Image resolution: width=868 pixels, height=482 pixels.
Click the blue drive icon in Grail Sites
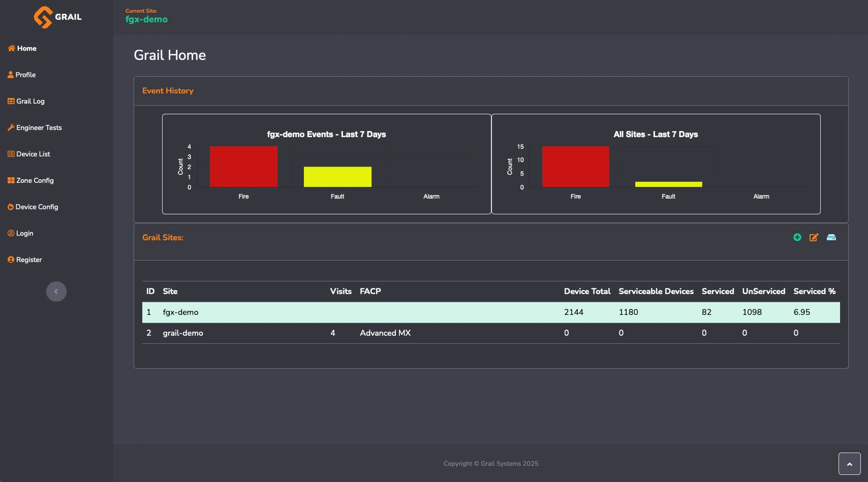coord(831,237)
